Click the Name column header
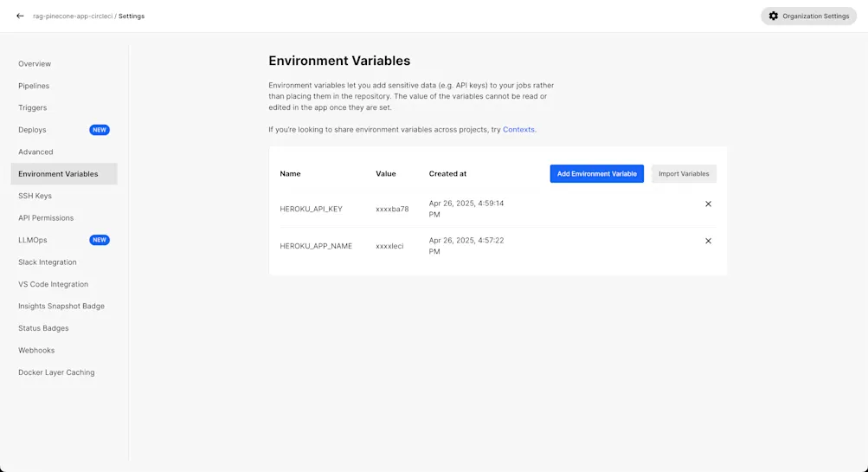 tap(290, 173)
